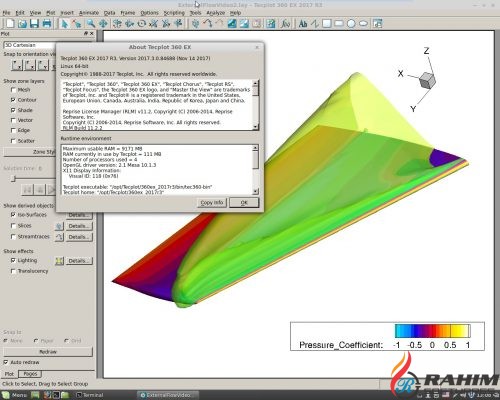Select the Adjustor tool icon
This screenshot has width=500, height=400.
(x=77, y=24)
